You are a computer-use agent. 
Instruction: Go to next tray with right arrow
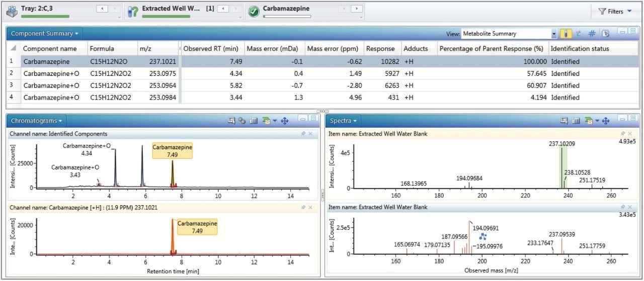[x=115, y=9]
